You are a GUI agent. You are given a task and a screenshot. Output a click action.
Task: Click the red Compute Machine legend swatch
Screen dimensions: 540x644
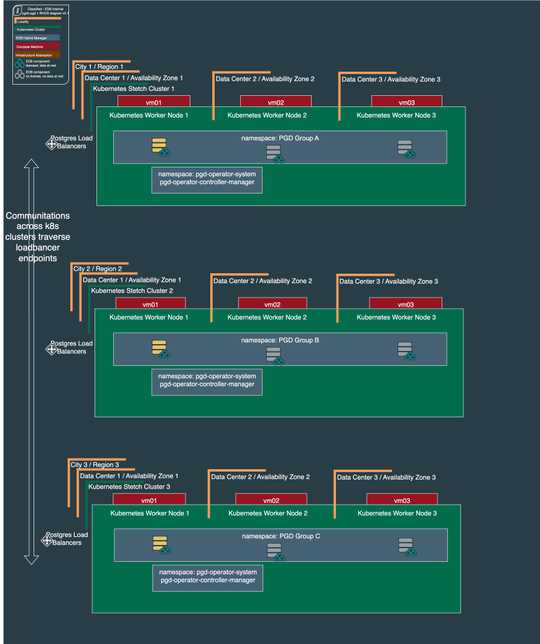click(x=37, y=46)
